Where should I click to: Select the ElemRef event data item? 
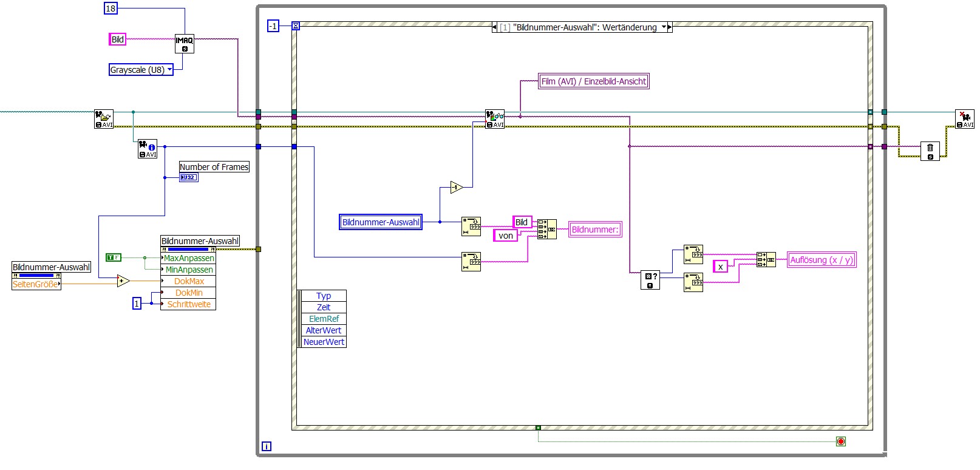pos(324,319)
